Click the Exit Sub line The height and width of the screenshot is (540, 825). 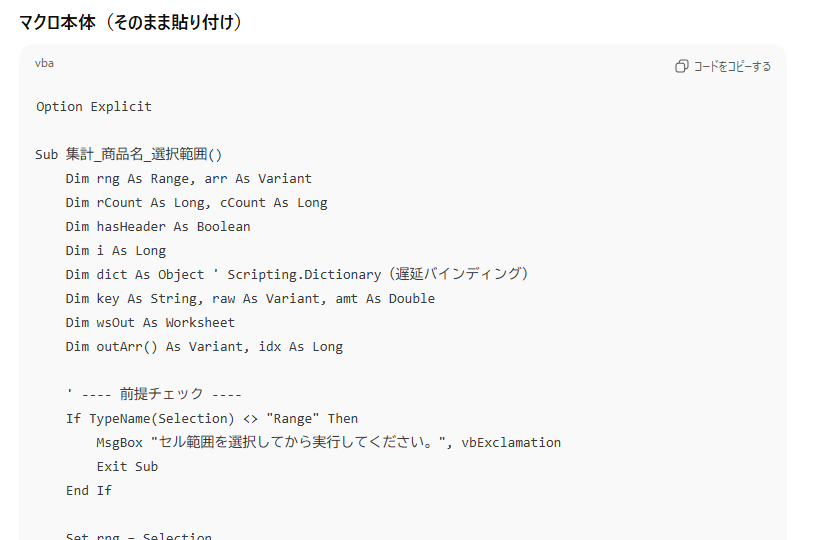pos(127,466)
